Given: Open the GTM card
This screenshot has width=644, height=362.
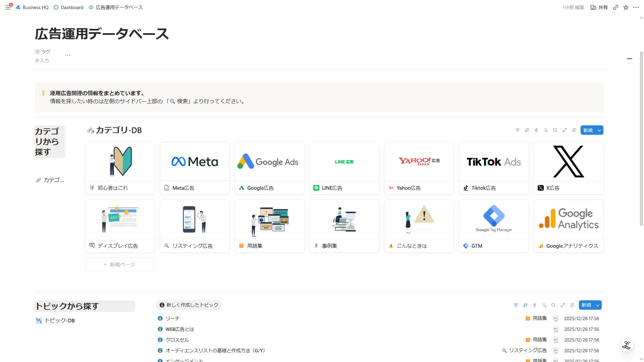Looking at the screenshot, I should pyautogui.click(x=494, y=226).
